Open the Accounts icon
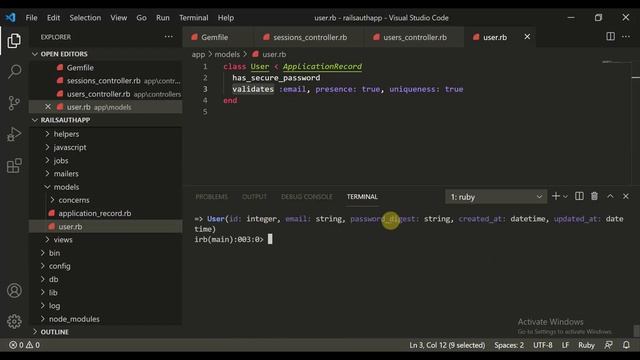Viewport: 640px width, 360px height. click(14, 290)
